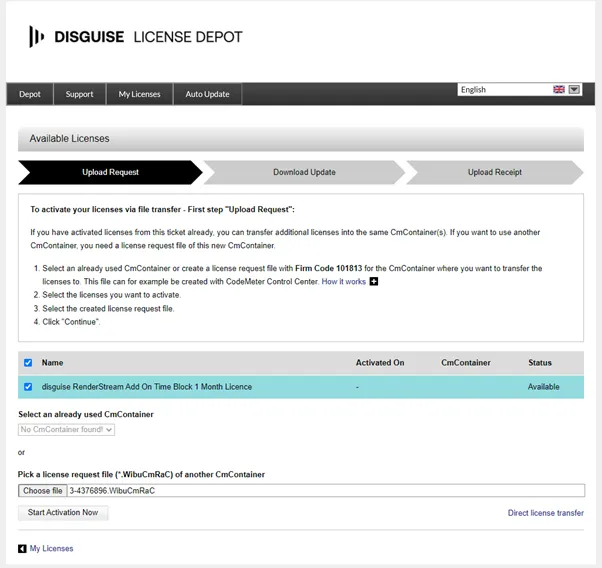Open the English language dropdown arrow
The height and width of the screenshot is (568, 602).
[x=574, y=89]
